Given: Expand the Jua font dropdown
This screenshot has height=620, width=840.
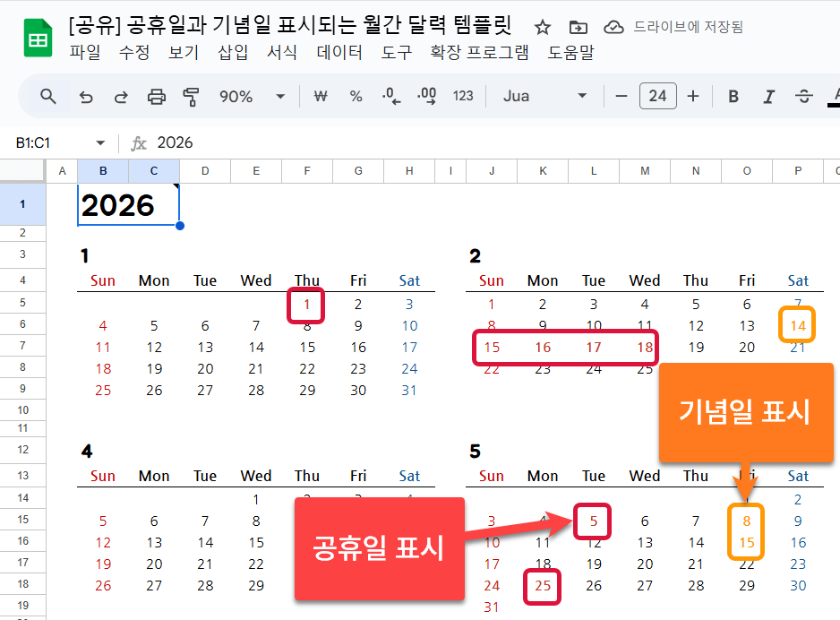Looking at the screenshot, I should (x=544, y=96).
